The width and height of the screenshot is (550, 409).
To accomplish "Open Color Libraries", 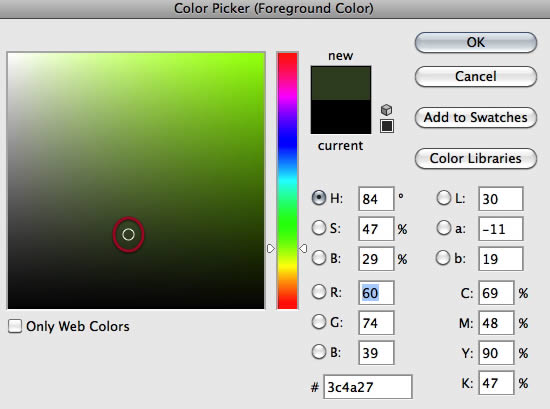I will tap(476, 159).
